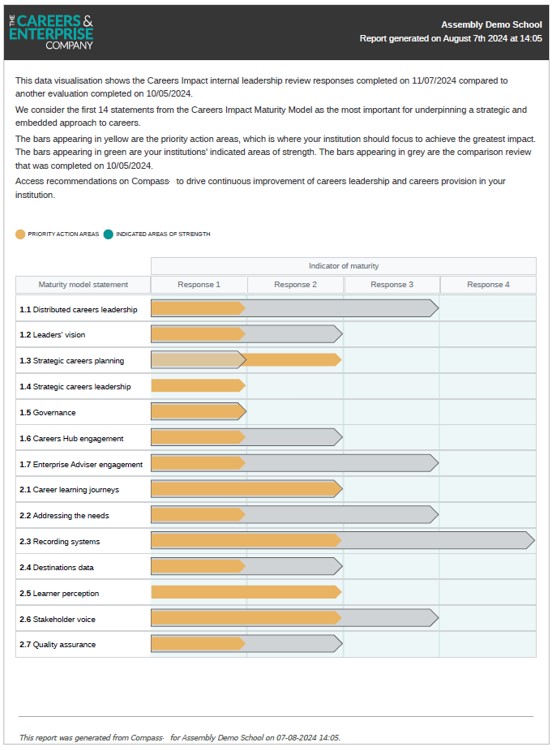Screen dimensions: 555x750
Task: Select the Response 1 column header
Action: click(199, 285)
